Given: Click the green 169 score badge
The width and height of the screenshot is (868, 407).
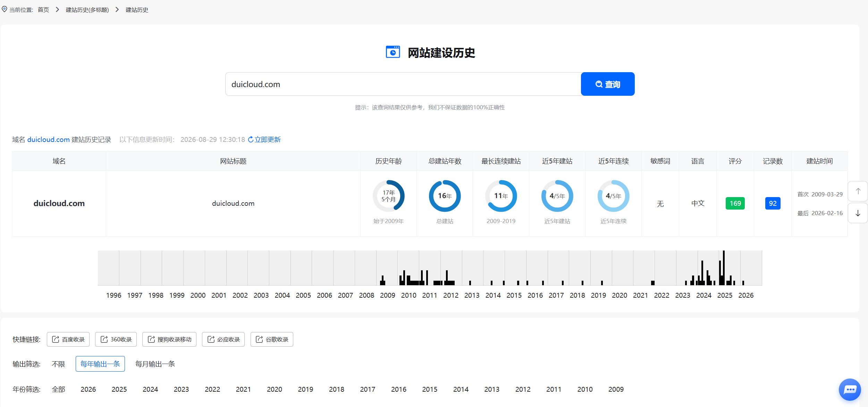Looking at the screenshot, I should coord(735,203).
